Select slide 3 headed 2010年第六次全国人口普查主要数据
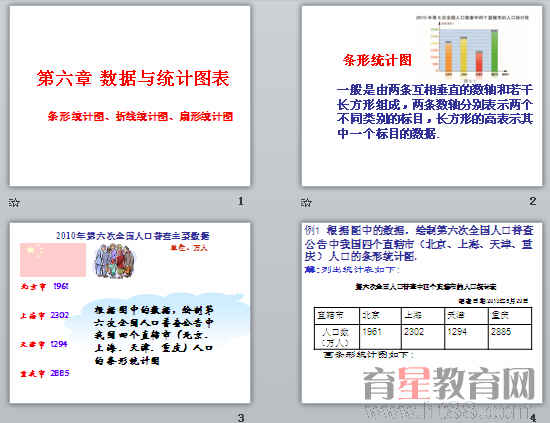This screenshot has height=423, width=550. (x=130, y=313)
